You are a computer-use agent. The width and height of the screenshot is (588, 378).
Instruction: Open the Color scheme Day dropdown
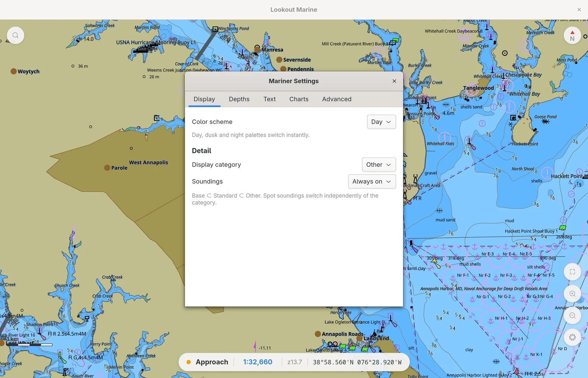(x=381, y=122)
